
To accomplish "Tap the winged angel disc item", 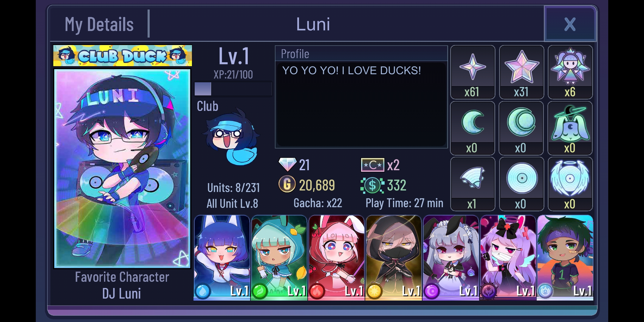I will (570, 184).
